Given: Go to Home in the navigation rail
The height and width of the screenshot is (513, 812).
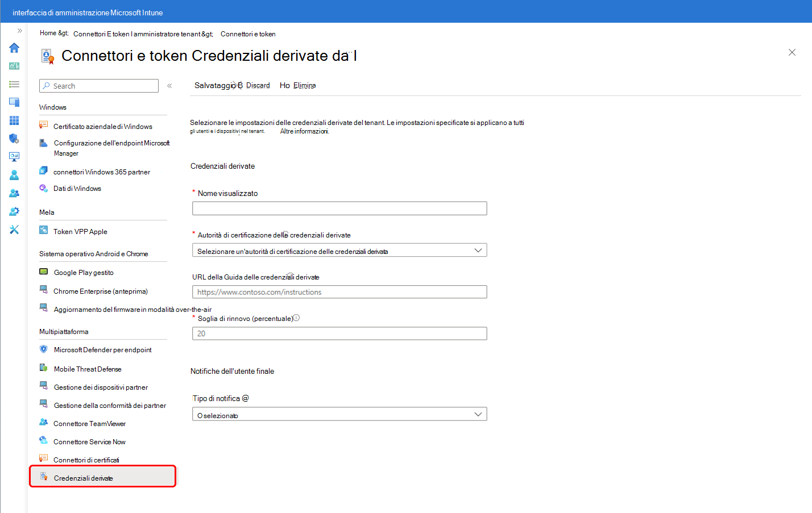Looking at the screenshot, I should coord(14,48).
